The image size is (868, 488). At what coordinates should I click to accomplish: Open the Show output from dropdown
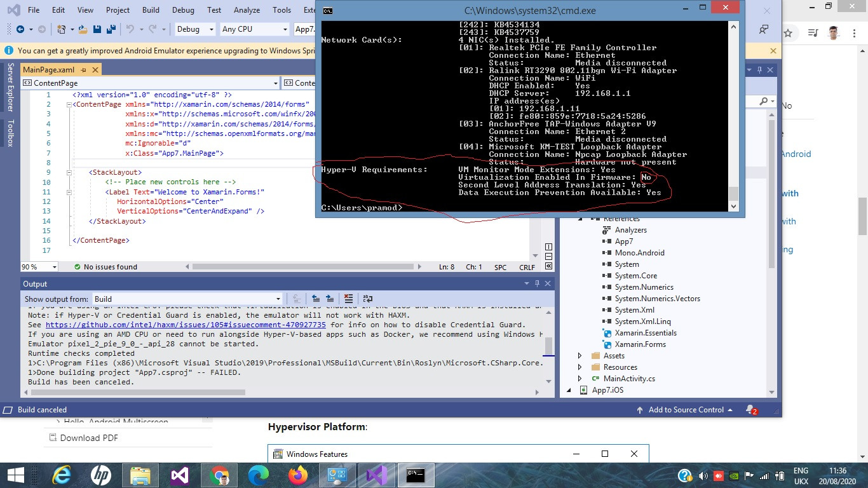pos(187,299)
